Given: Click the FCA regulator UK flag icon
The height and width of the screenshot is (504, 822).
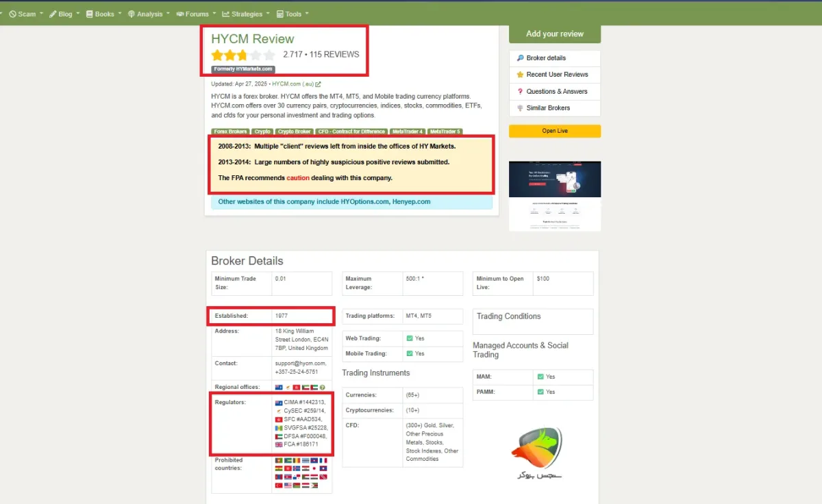Looking at the screenshot, I should coord(279,445).
